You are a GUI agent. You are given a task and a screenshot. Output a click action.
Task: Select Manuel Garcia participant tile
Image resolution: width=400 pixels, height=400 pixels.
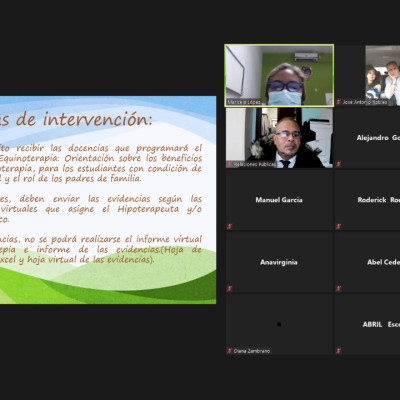click(x=279, y=200)
